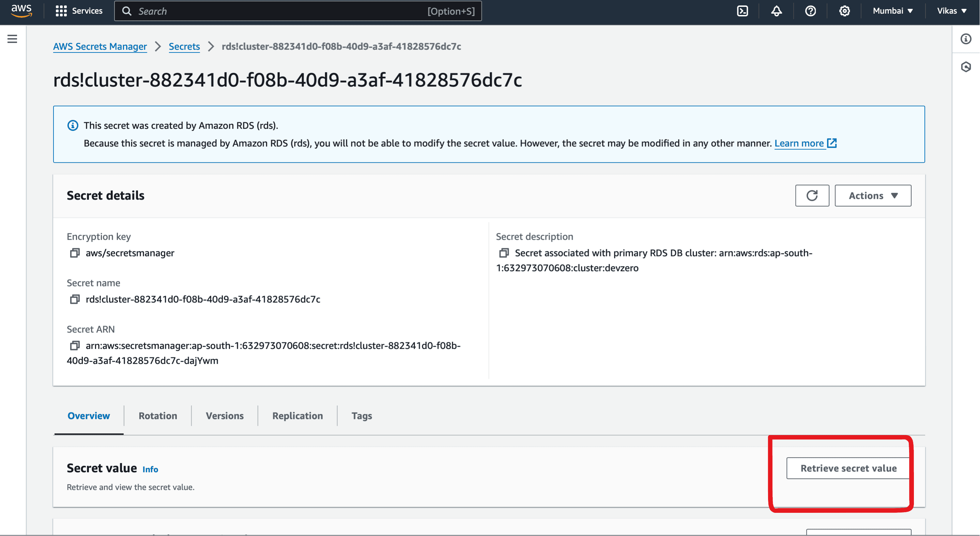The image size is (980, 536).
Task: Click the settings gear icon in top bar
Action: tap(843, 11)
